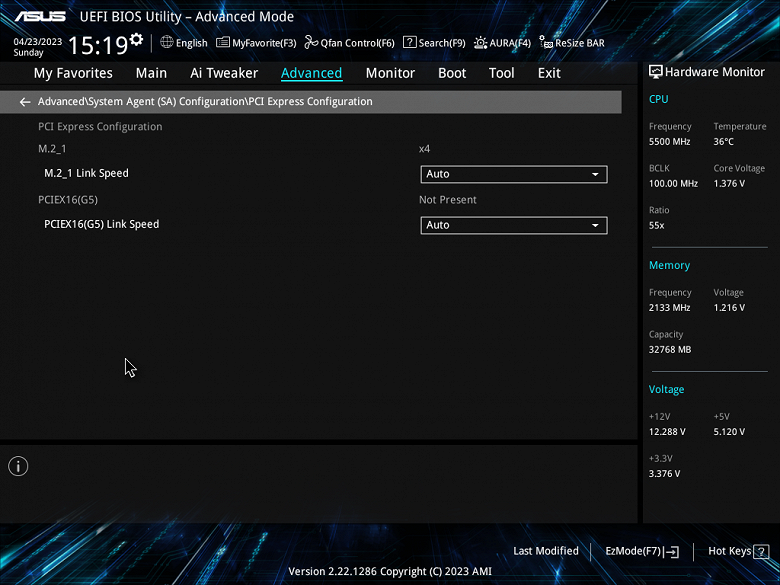The image size is (780, 585).
Task: Click the Memory frequency 2133 MHz value
Action: [669, 308]
